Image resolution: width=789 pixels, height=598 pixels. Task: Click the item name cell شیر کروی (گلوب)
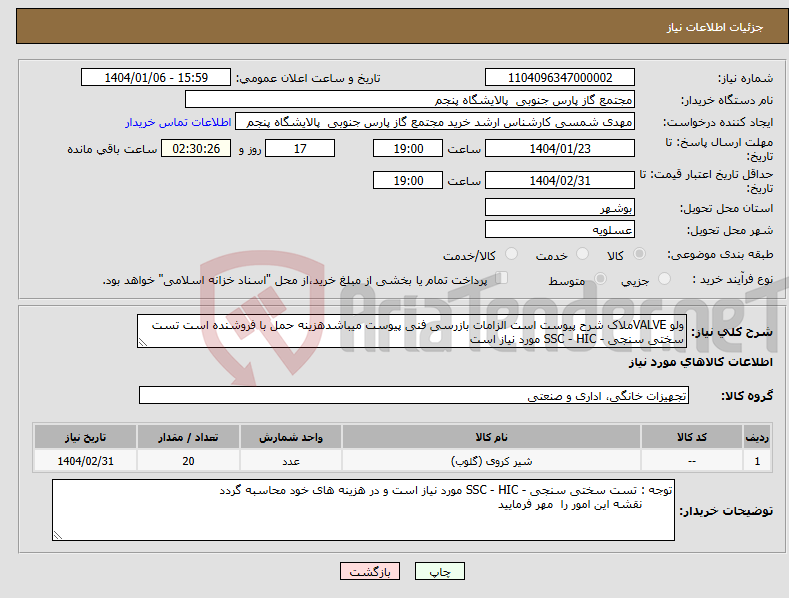point(491,461)
